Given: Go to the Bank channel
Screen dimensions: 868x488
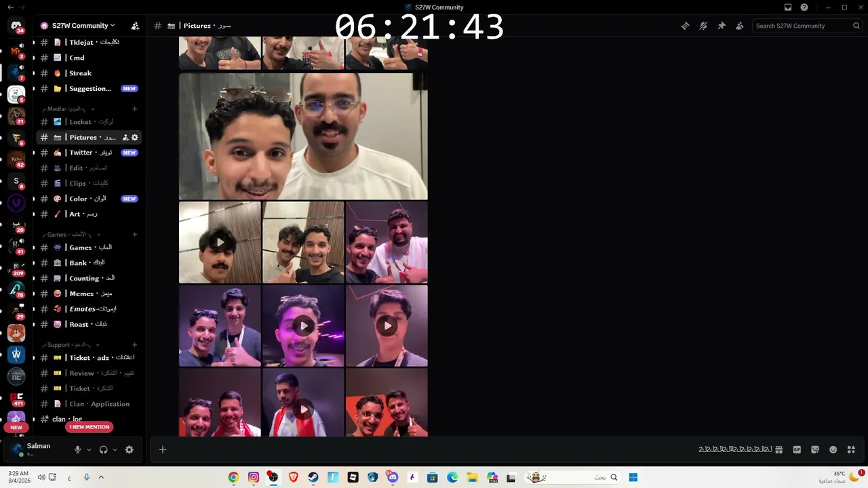Looking at the screenshot, I should (x=88, y=263).
